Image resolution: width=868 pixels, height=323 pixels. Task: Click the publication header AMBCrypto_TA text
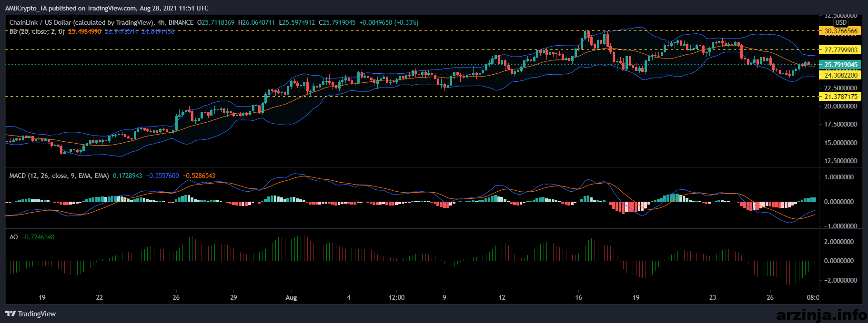[x=26, y=8]
